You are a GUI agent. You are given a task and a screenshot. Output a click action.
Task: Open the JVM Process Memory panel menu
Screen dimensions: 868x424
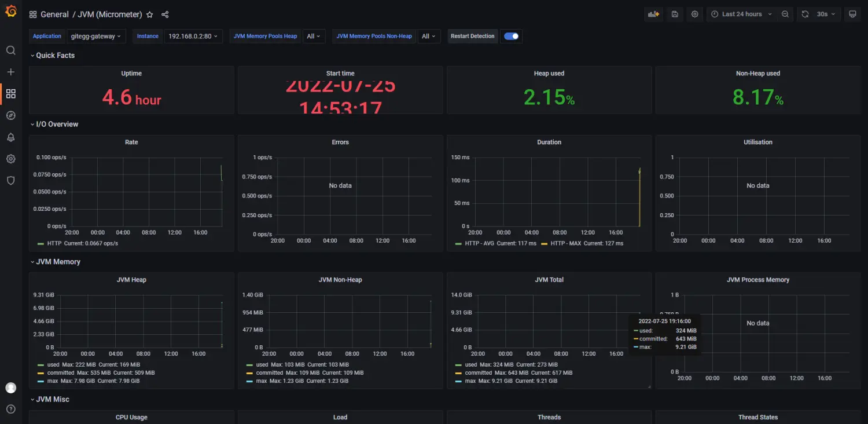(758, 280)
